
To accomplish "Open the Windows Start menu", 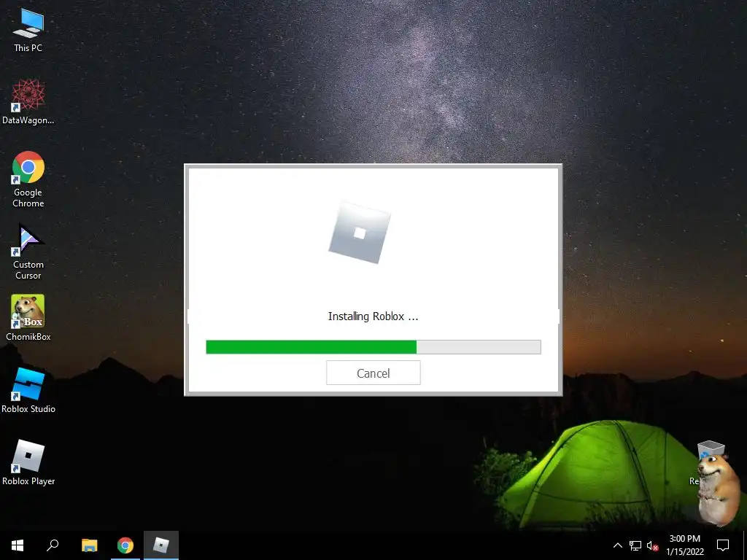I will pyautogui.click(x=18, y=545).
